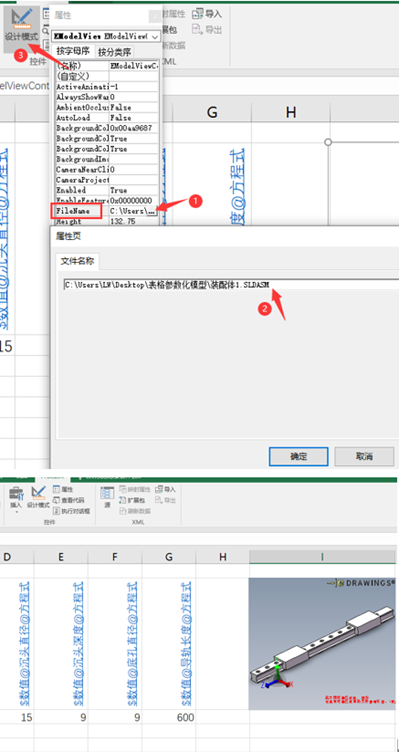Confirm with 确定 button
This screenshot has height=752, width=399.
pyautogui.click(x=298, y=456)
